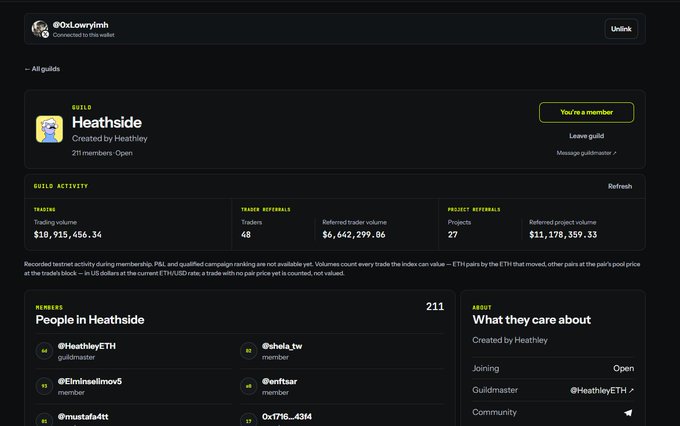The height and width of the screenshot is (426, 680).
Task: Click the @0xLowryimh profile avatar
Action: [x=40, y=29]
